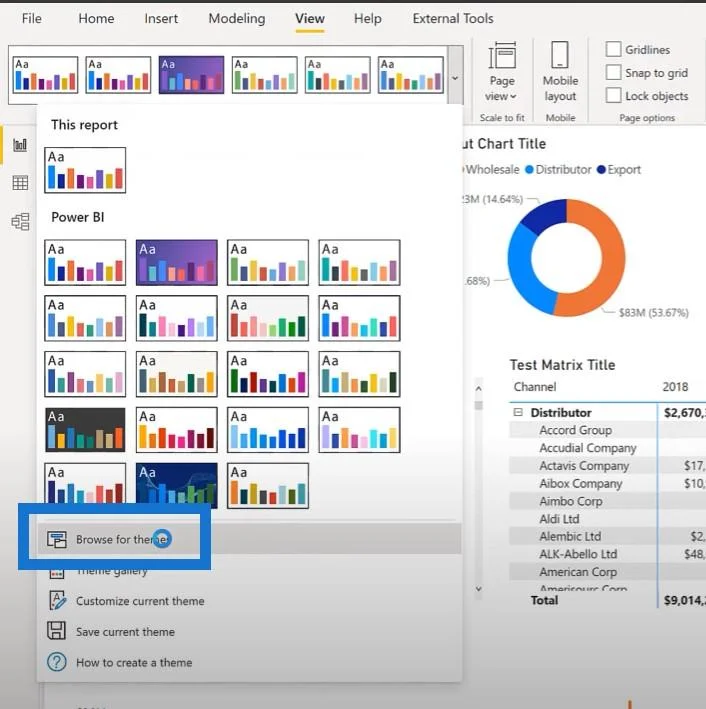Select Accudial Company row
706x709 pixels.
click(588, 448)
